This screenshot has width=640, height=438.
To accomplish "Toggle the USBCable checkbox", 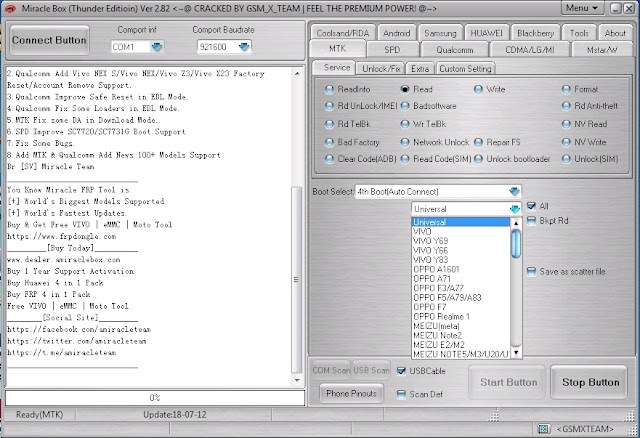I will 401,371.
